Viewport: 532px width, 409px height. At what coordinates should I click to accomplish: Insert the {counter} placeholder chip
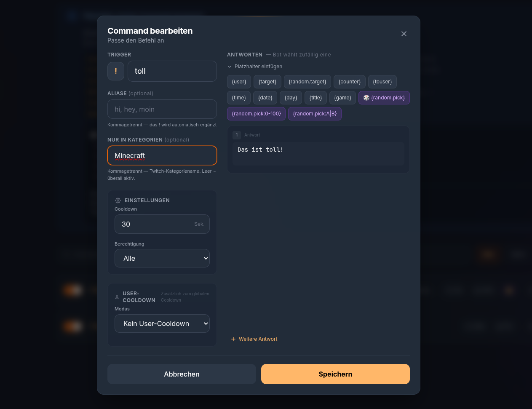pyautogui.click(x=350, y=82)
